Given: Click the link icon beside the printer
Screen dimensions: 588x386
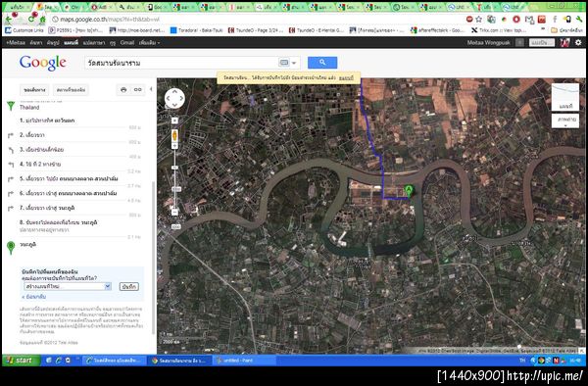Looking at the screenshot, I should pos(137,89).
